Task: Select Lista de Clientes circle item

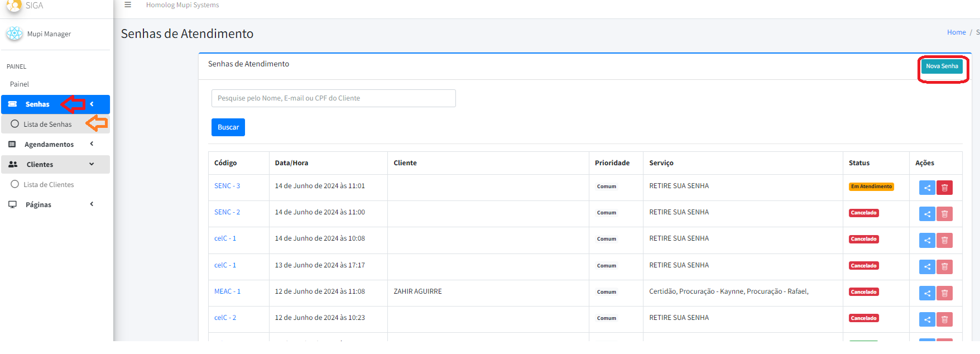Action: click(49, 184)
